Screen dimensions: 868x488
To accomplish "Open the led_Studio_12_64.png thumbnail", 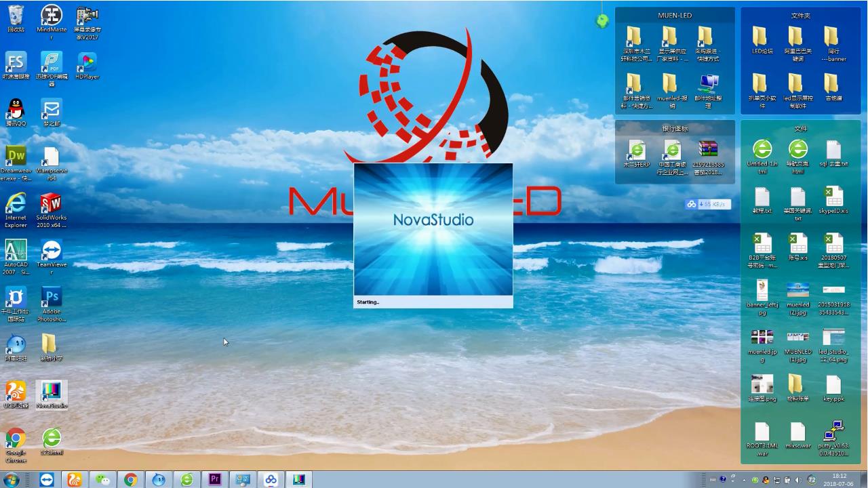I will [x=833, y=345].
